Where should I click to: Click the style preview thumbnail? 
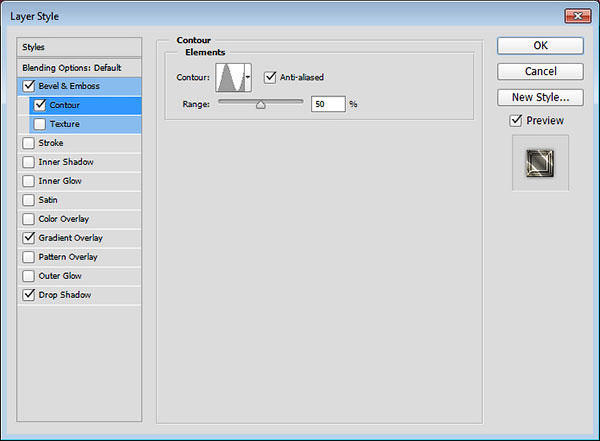pyautogui.click(x=540, y=163)
